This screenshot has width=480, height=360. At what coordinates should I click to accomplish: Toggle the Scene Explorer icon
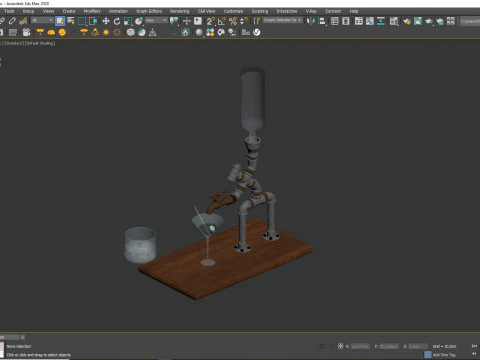tap(335, 21)
